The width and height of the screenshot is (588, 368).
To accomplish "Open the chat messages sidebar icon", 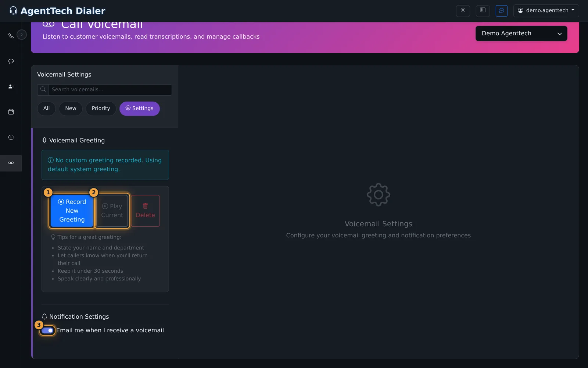I will pyautogui.click(x=11, y=61).
